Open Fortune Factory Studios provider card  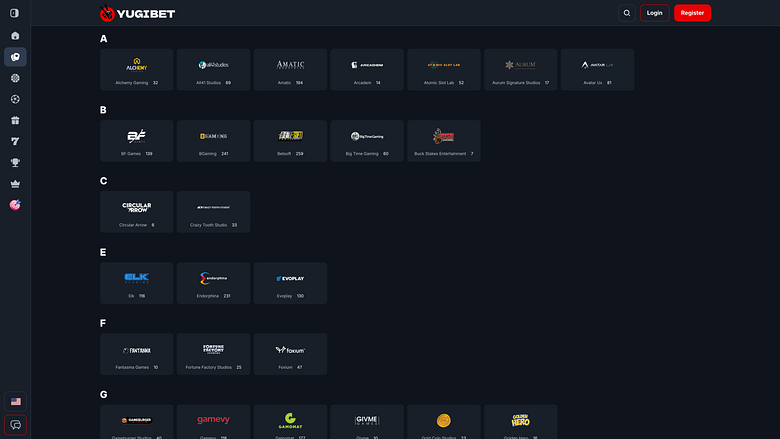click(213, 354)
